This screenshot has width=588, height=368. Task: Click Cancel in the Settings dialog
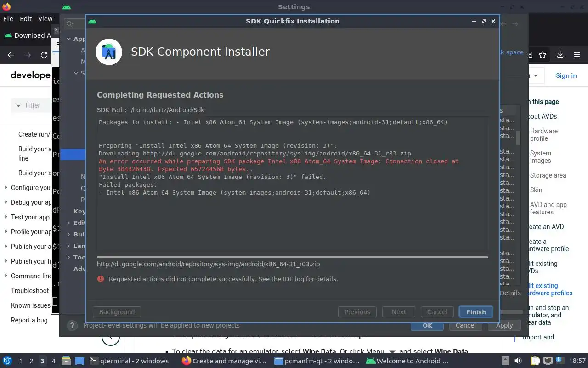coord(465,325)
